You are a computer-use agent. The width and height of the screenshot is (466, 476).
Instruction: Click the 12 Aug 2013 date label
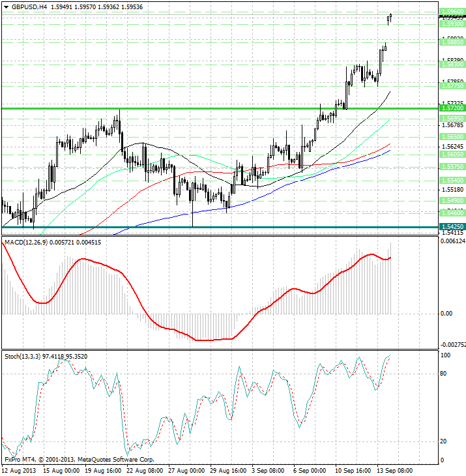pos(19,471)
